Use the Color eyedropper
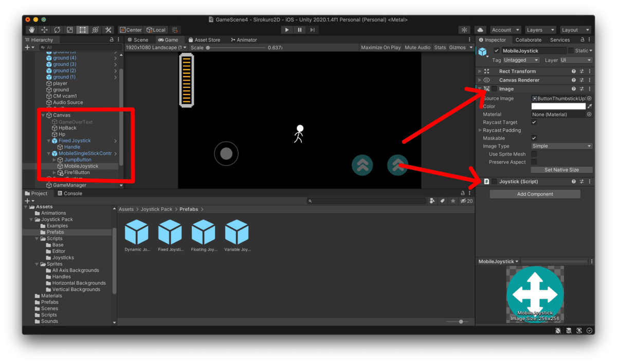This screenshot has height=364, width=617. pyautogui.click(x=590, y=106)
